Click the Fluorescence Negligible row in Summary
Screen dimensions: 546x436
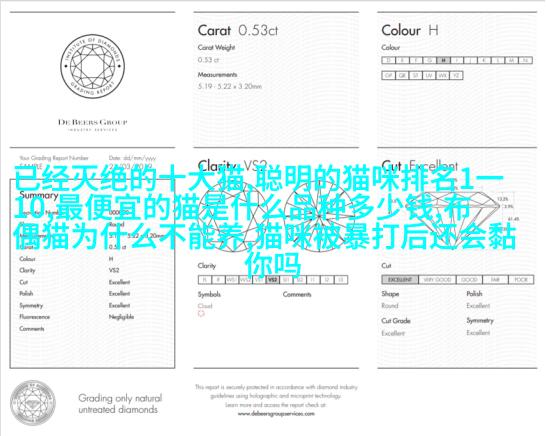77,317
